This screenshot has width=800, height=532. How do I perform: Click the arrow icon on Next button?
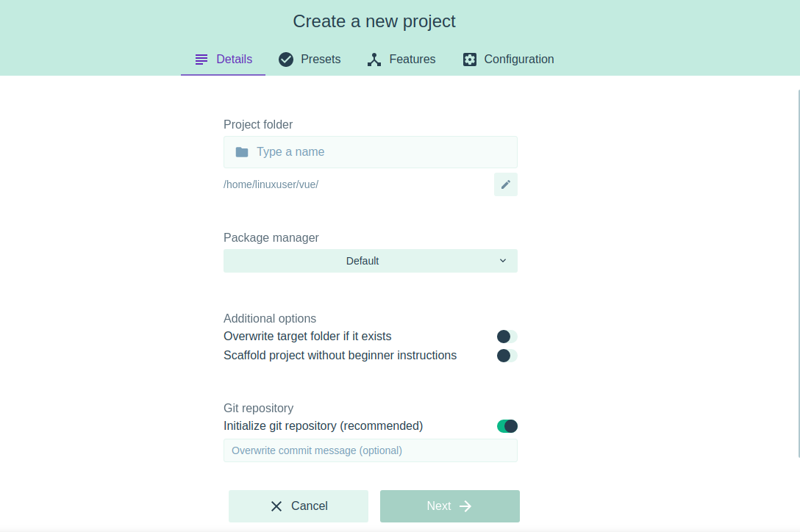pyautogui.click(x=465, y=506)
